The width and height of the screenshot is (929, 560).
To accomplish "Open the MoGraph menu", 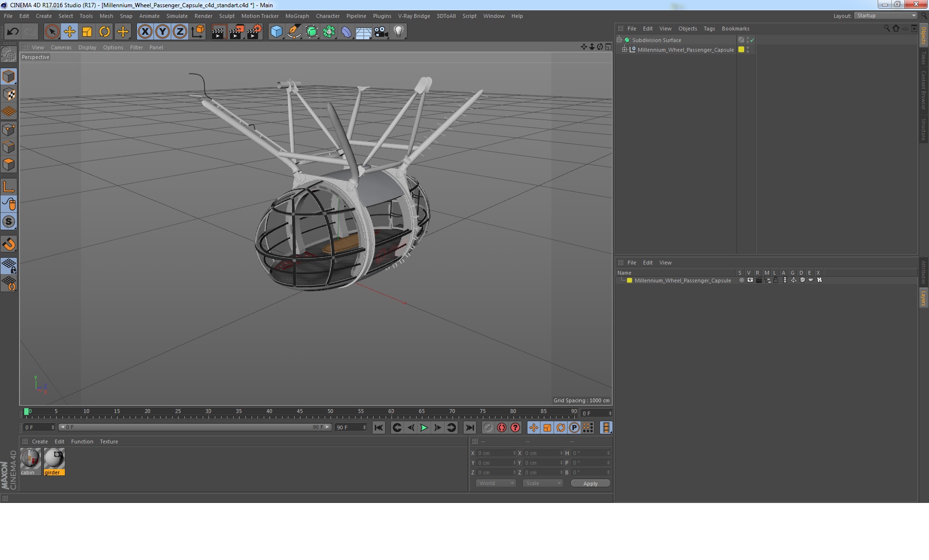I will coord(297,16).
